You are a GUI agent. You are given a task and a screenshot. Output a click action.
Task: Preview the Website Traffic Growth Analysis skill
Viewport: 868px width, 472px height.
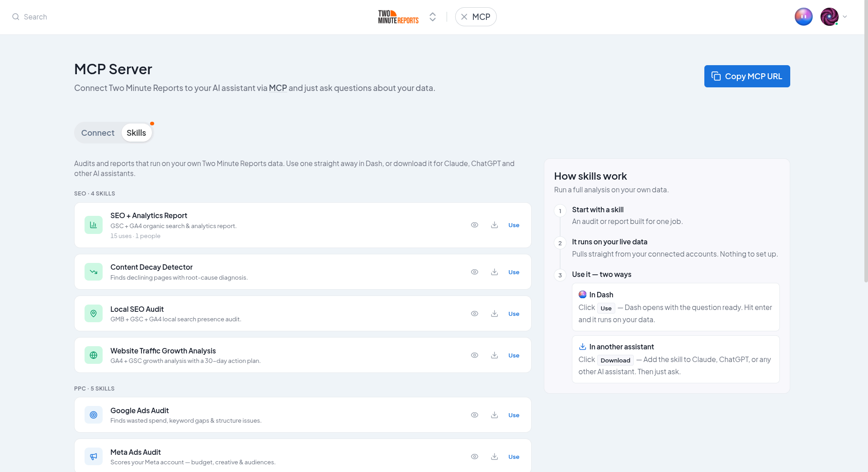pos(475,355)
